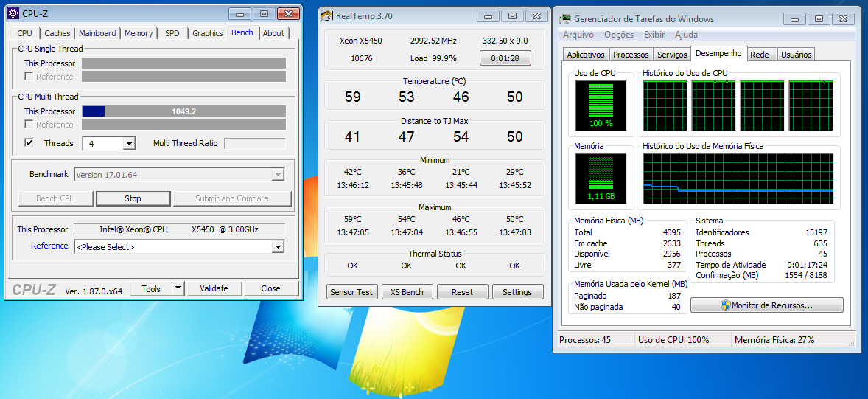Click the status bar Memória Física: 27%
This screenshot has width=868, height=399.
pyautogui.click(x=774, y=340)
